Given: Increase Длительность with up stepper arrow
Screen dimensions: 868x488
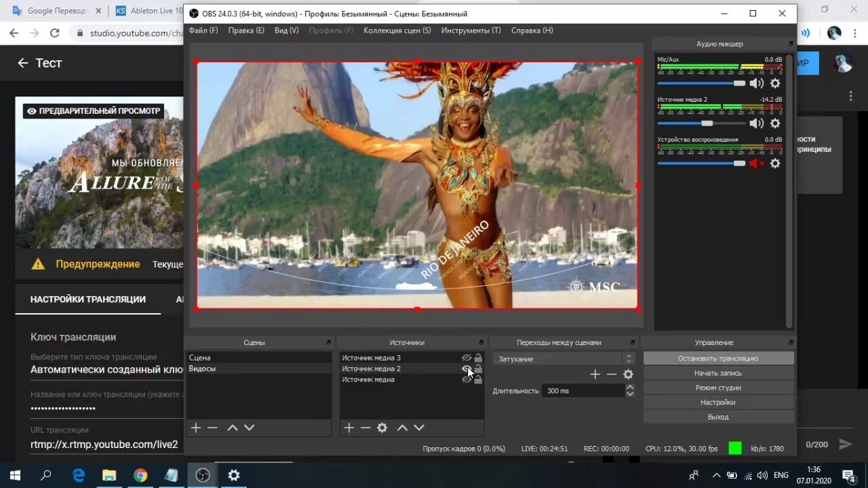Looking at the screenshot, I should pyautogui.click(x=630, y=387).
